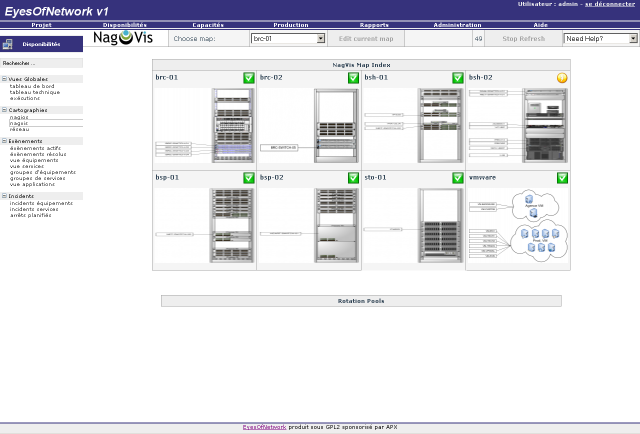This screenshot has height=434, width=640.
Task: Click the NagVis logo
Action: pos(123,38)
